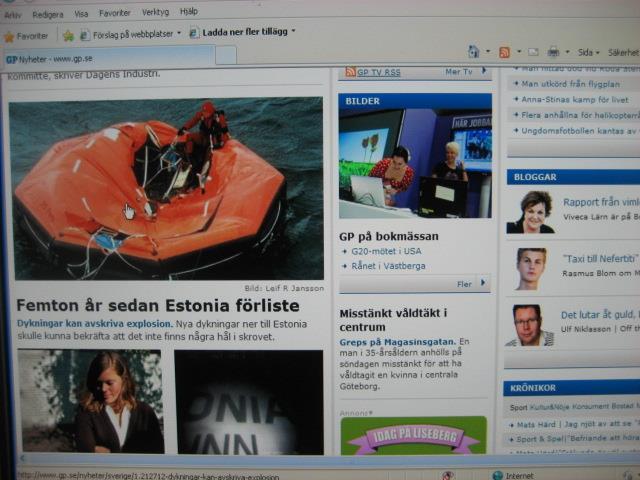Select the Sport tab under Krönikor
Image resolution: width=640 pixels, height=480 pixels.
pyautogui.click(x=518, y=407)
